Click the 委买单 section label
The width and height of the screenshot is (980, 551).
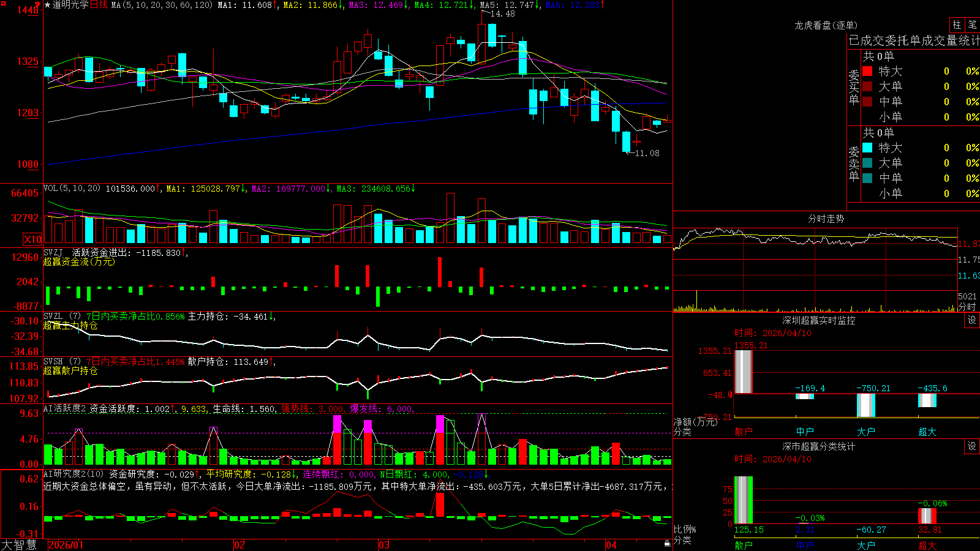point(854,88)
